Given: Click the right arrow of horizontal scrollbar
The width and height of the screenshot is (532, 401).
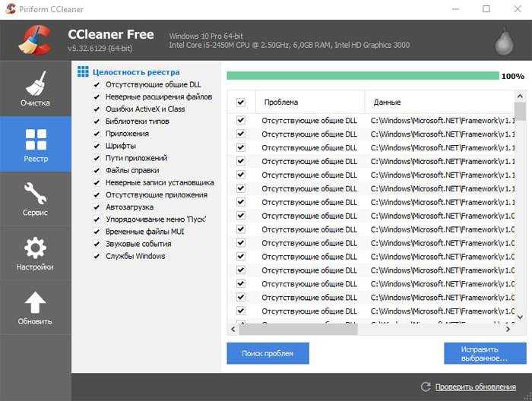Looking at the screenshot, I should click(x=508, y=329).
